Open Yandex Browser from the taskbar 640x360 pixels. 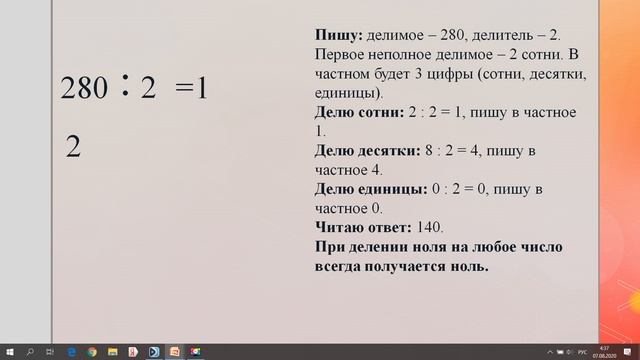tap(133, 352)
